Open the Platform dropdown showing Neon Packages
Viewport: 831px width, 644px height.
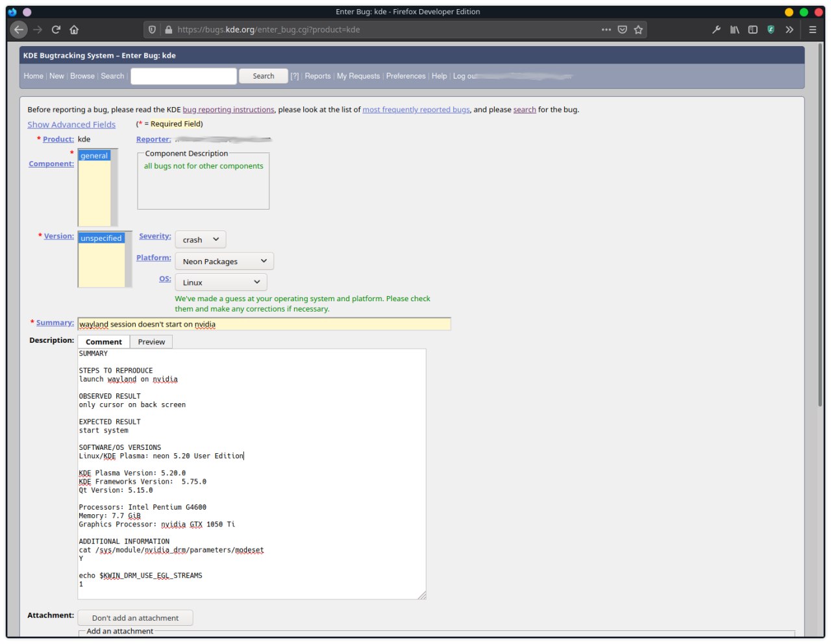[x=224, y=261]
